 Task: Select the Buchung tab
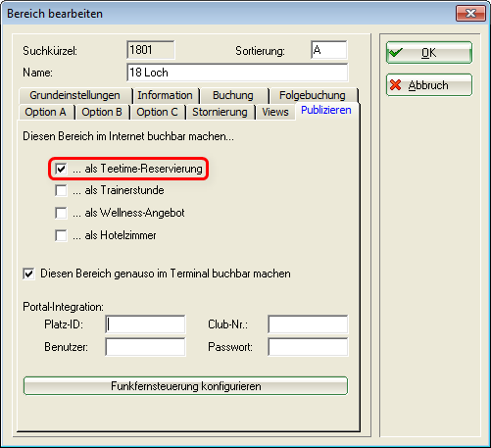[233, 95]
